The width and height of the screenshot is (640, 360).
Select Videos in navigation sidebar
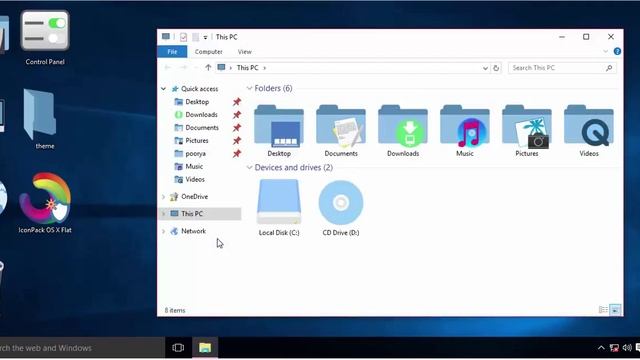coord(195,180)
